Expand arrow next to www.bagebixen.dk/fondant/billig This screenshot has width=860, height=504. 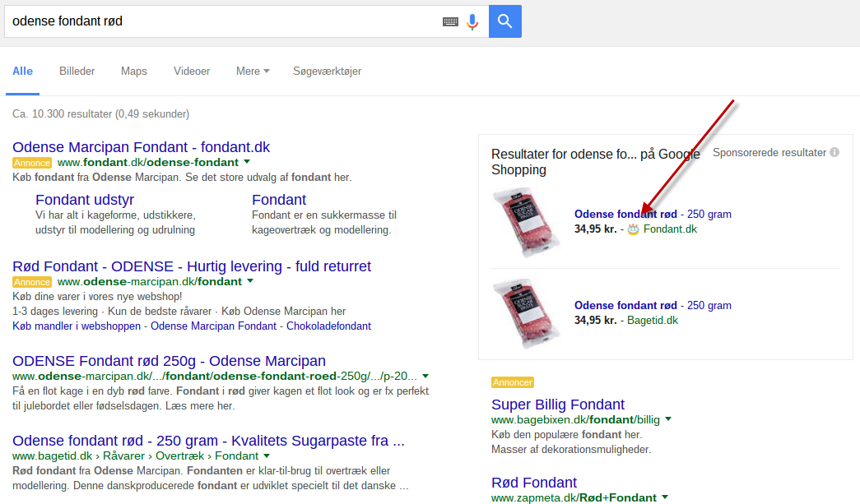[x=668, y=419]
